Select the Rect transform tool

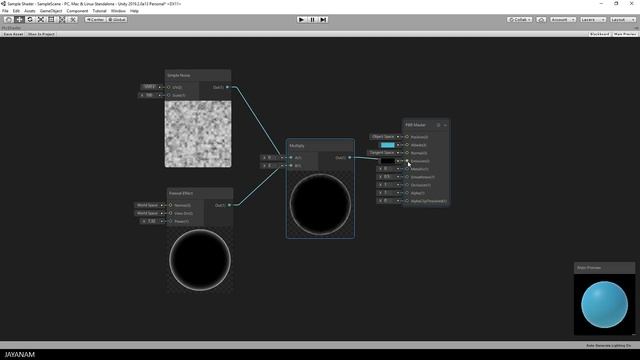point(51,20)
